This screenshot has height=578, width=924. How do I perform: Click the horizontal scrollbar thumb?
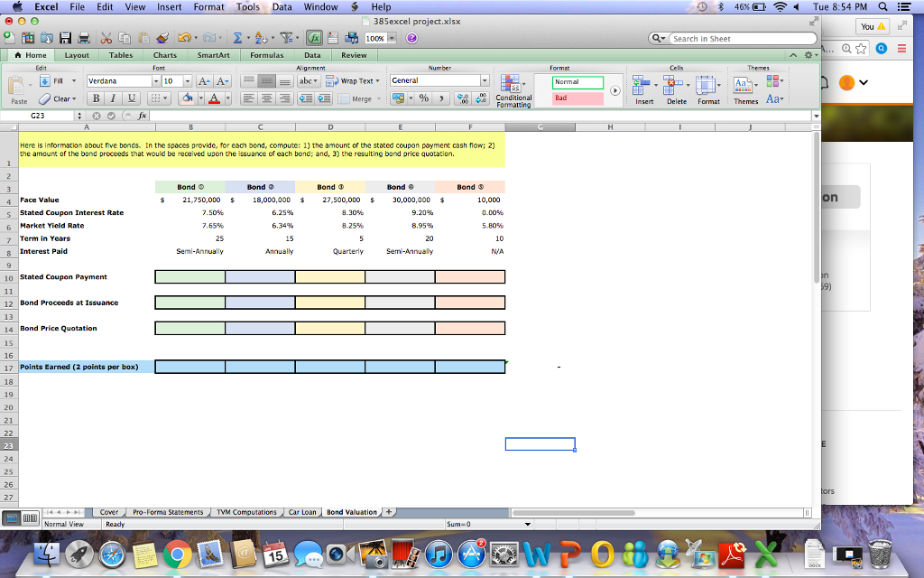tap(573, 513)
